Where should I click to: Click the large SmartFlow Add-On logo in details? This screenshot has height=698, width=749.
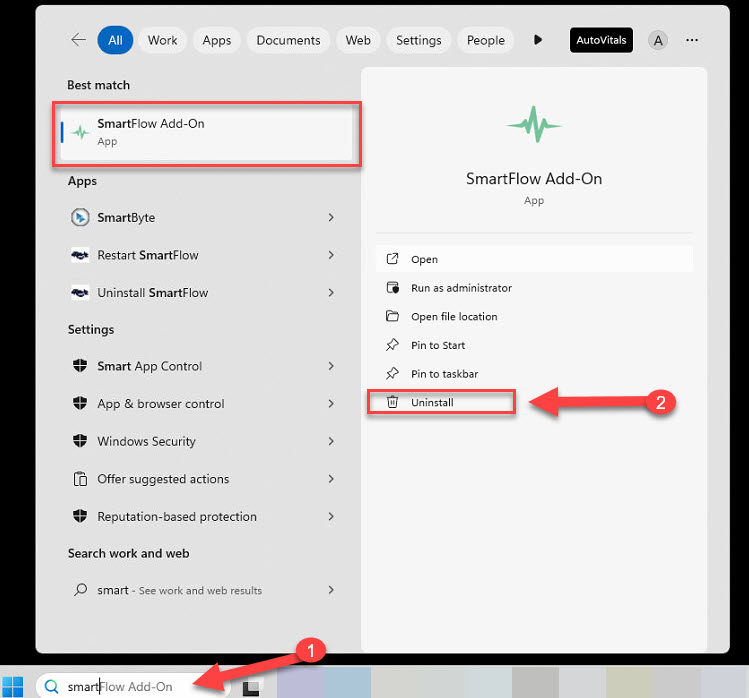534,124
